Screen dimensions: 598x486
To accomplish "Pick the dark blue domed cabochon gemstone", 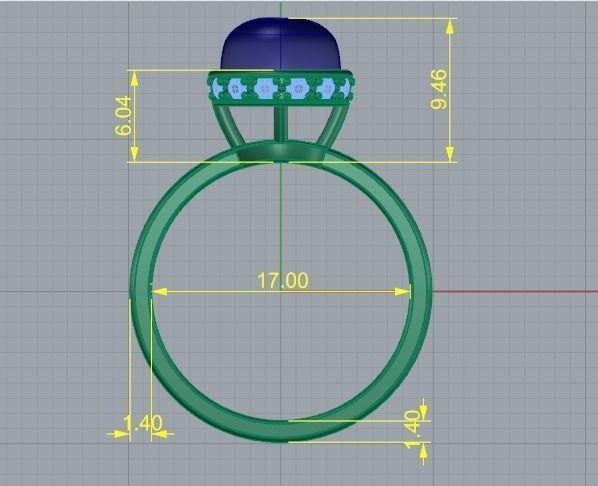I will 281,44.
